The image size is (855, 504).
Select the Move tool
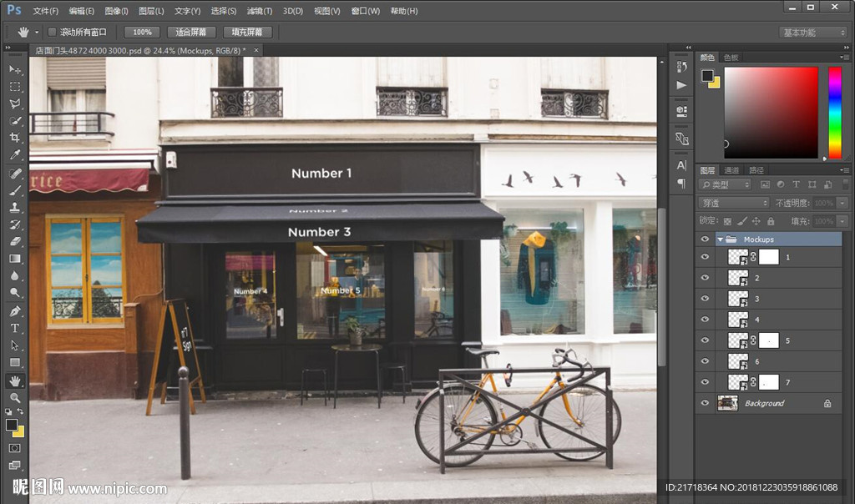coord(15,69)
